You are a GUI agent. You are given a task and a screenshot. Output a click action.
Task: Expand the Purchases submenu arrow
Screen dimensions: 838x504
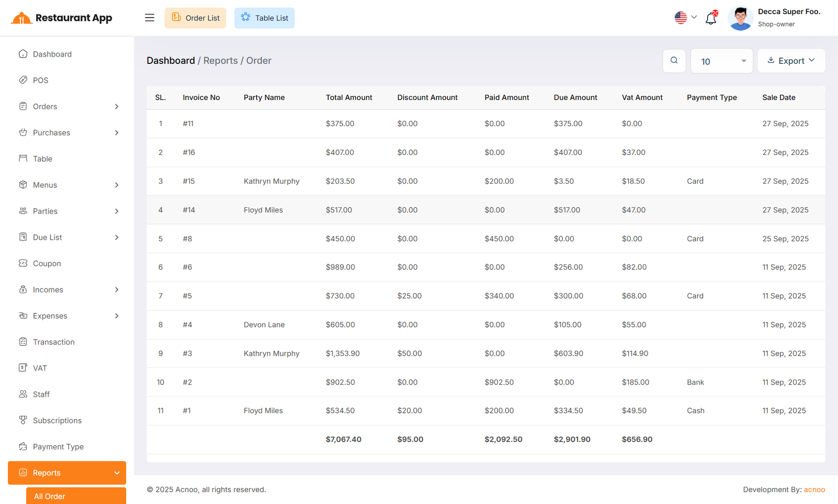tap(117, 133)
